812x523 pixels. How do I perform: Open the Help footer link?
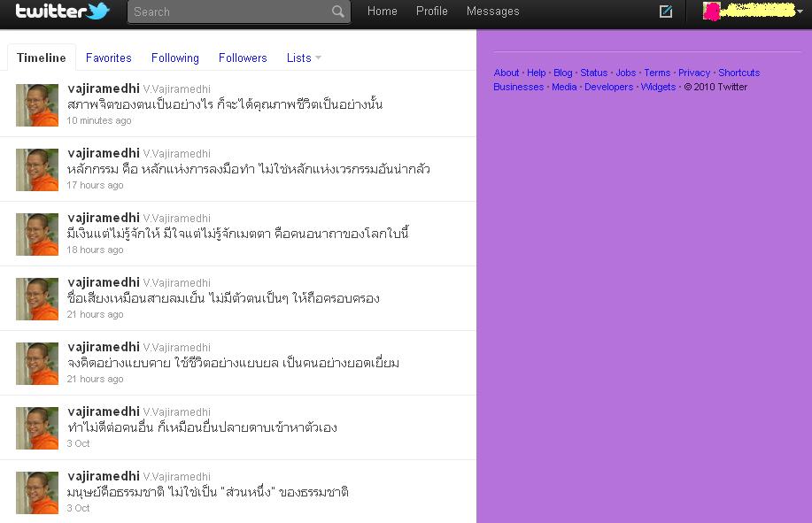click(536, 73)
